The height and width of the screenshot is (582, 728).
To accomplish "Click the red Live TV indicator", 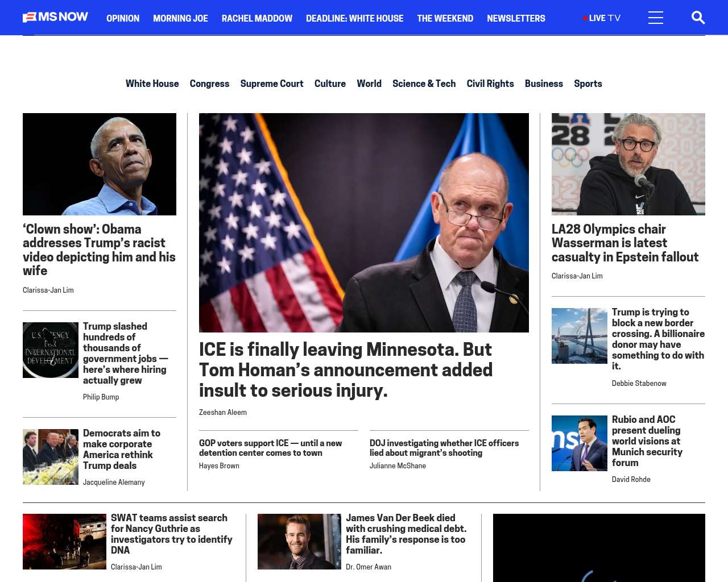I will click(x=602, y=18).
